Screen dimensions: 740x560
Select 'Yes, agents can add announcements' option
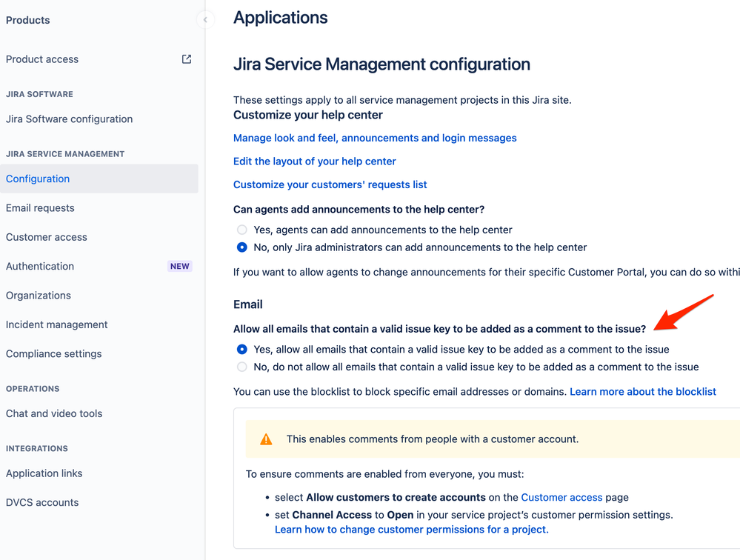click(x=242, y=230)
